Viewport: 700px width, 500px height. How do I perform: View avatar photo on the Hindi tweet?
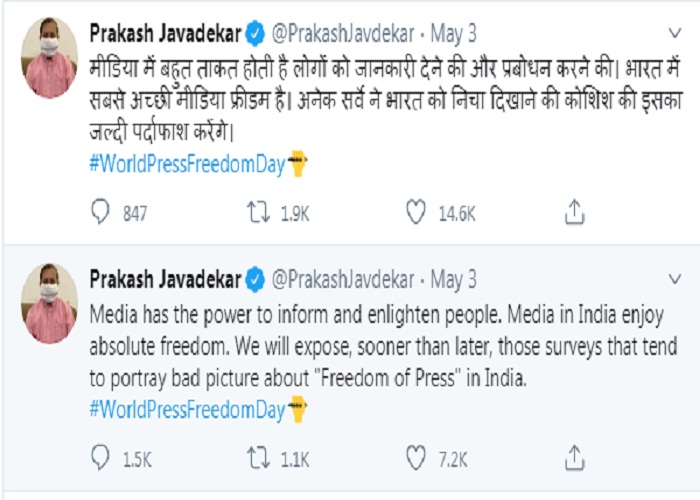point(49,59)
